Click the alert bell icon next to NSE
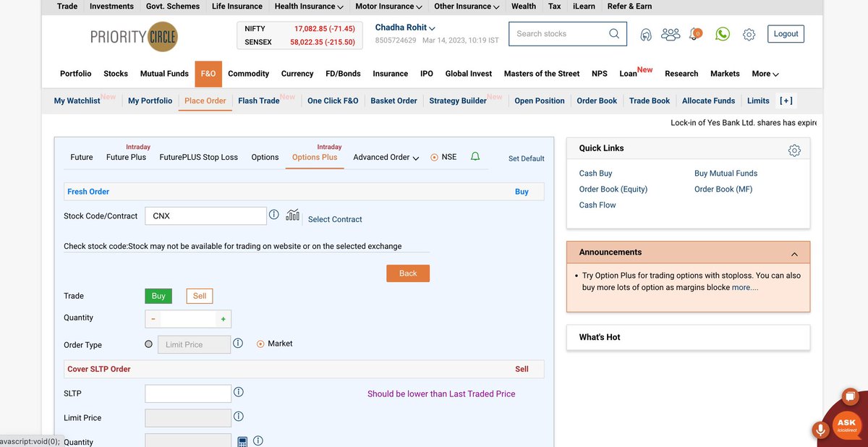Screen dimensions: 868x447 click(x=475, y=156)
